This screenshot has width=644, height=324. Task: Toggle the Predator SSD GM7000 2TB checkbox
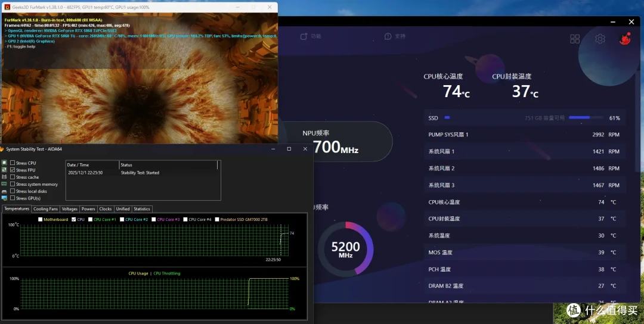click(217, 219)
